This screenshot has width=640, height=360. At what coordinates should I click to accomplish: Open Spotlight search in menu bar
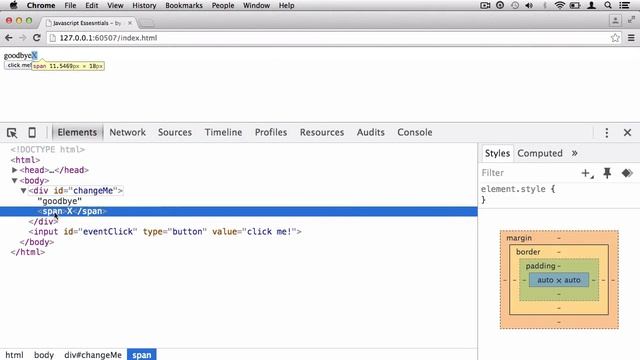[608, 5]
